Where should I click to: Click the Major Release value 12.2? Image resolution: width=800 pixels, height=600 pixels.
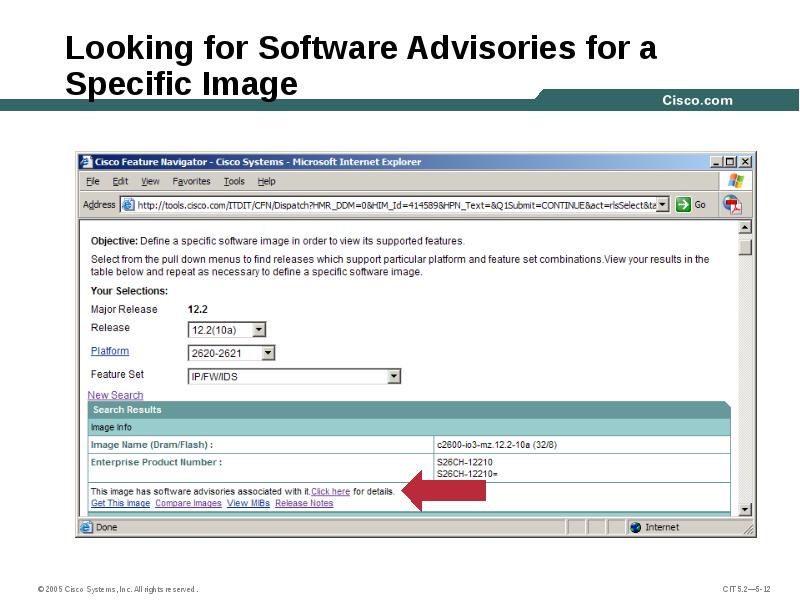pos(197,309)
